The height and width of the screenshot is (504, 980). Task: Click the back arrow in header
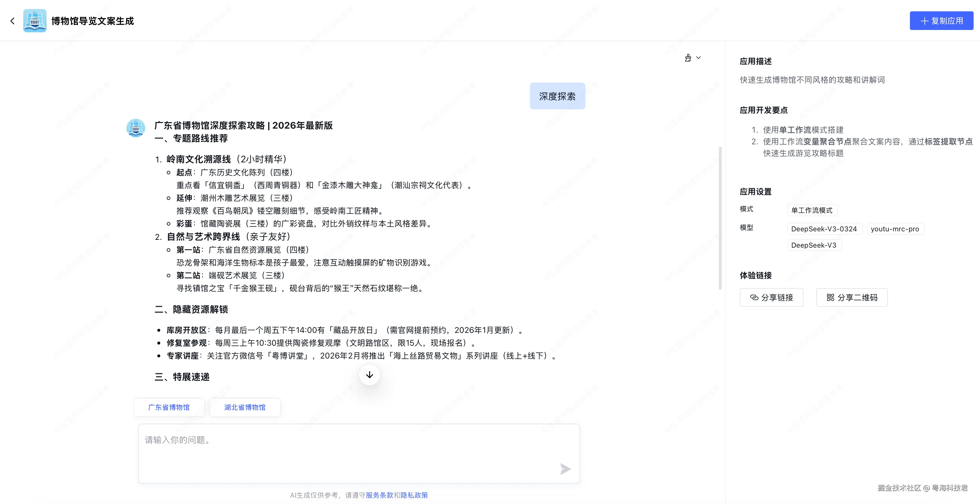pos(13,21)
